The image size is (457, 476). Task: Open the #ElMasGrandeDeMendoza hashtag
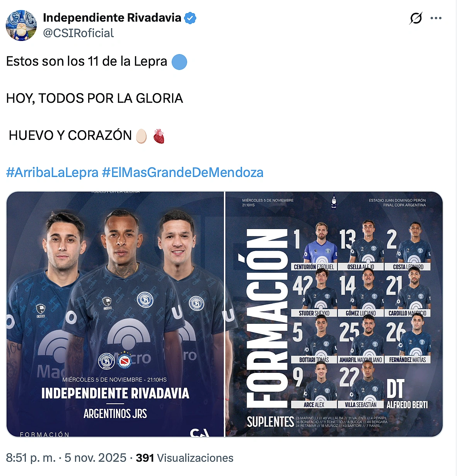point(182,172)
